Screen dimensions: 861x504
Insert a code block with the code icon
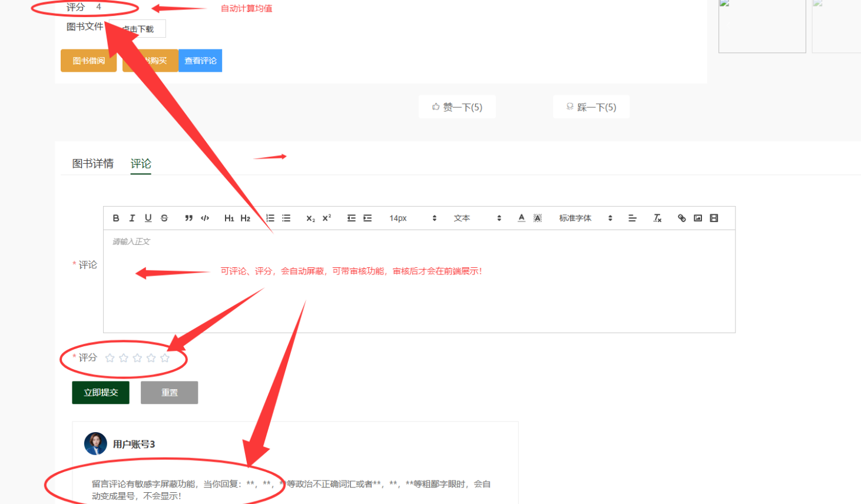tap(205, 218)
